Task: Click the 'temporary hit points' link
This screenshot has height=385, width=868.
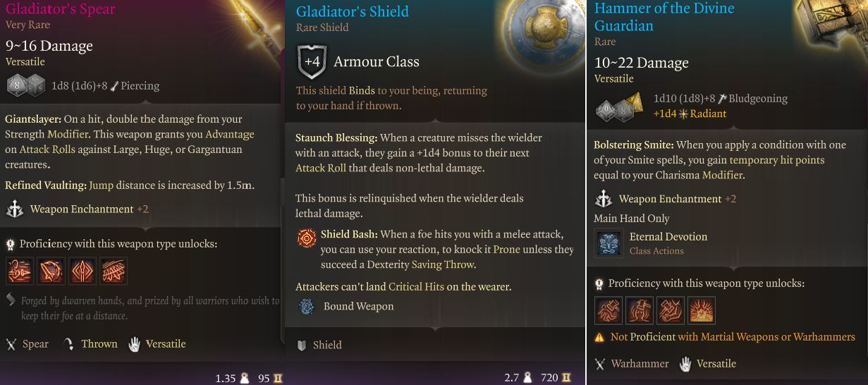Action: click(776, 160)
